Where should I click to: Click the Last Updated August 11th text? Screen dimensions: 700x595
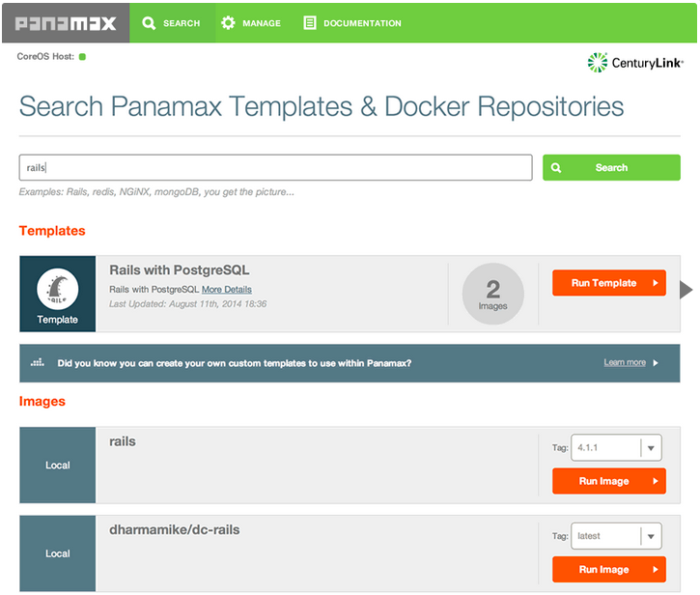188,304
